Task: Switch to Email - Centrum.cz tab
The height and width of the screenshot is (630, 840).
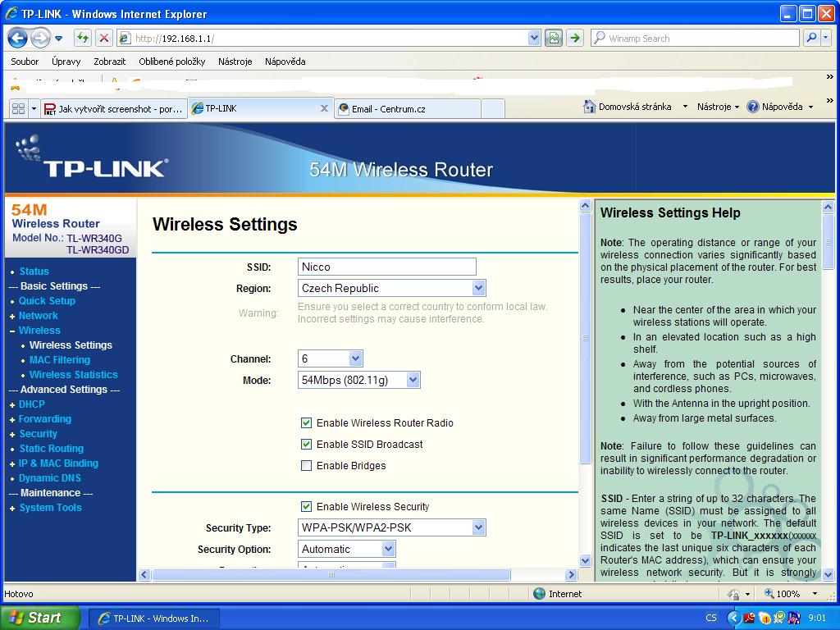Action: [407, 109]
